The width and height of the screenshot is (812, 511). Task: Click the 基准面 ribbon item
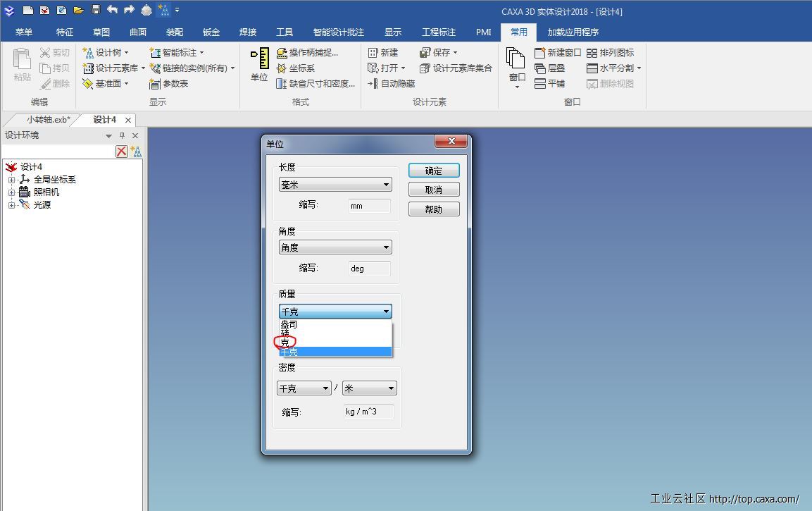(106, 83)
